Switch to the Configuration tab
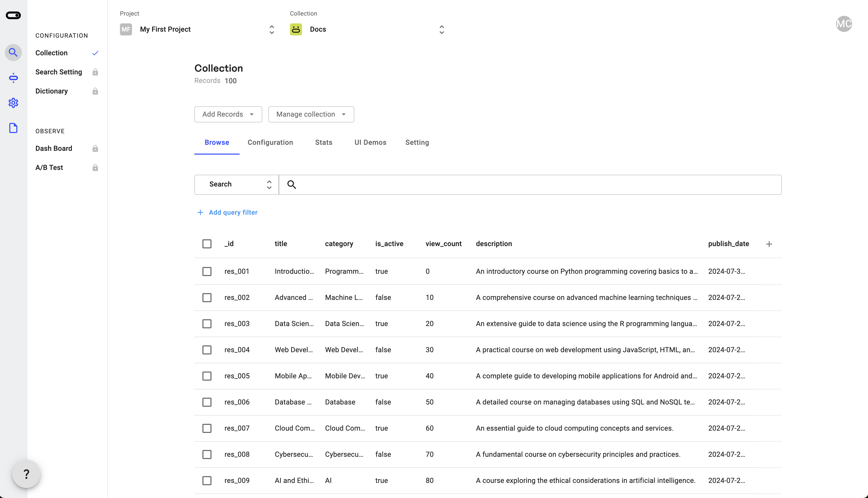 [270, 143]
